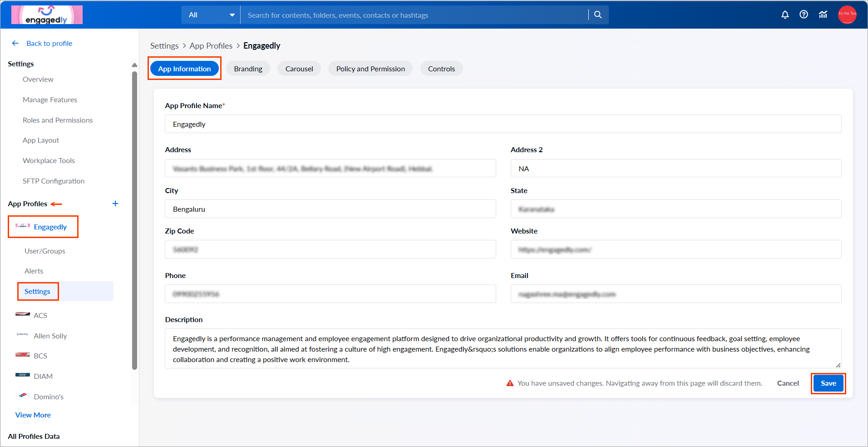Click the Email input field
This screenshot has height=447, width=868.
click(x=676, y=293)
